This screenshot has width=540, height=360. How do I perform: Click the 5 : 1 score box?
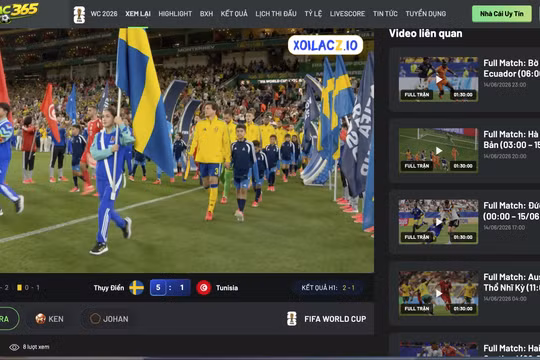(x=170, y=288)
